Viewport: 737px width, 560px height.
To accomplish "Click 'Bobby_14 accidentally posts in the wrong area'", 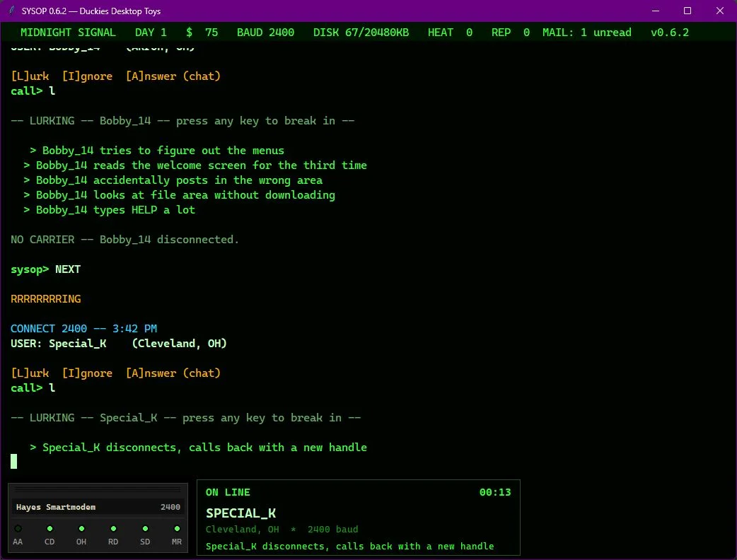I will [173, 180].
